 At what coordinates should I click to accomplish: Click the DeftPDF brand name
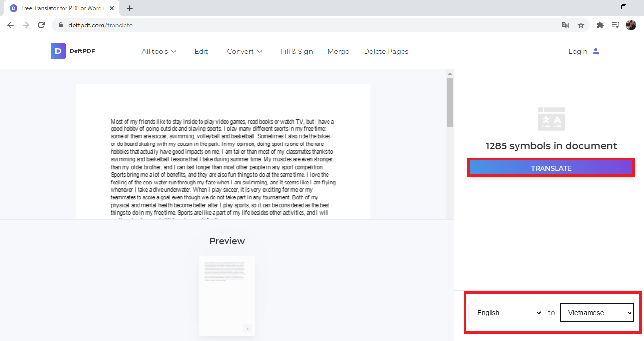click(82, 51)
